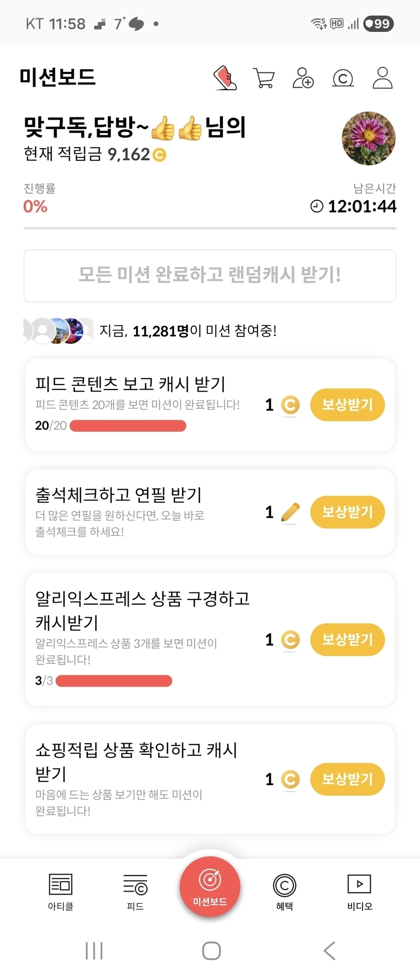Viewport: 420px width, 980px height.
Task: Claim reward for attendance check pencil mission
Action: [x=347, y=512]
